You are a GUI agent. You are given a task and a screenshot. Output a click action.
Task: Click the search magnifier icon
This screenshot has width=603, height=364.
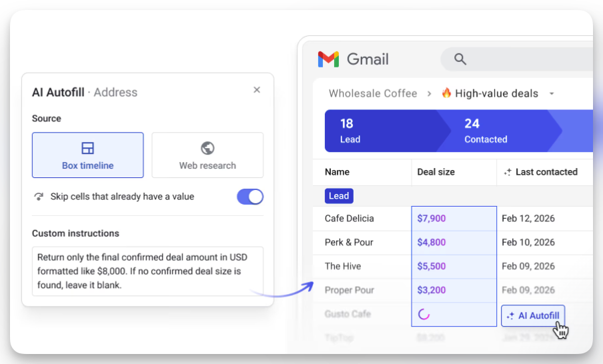click(x=460, y=59)
